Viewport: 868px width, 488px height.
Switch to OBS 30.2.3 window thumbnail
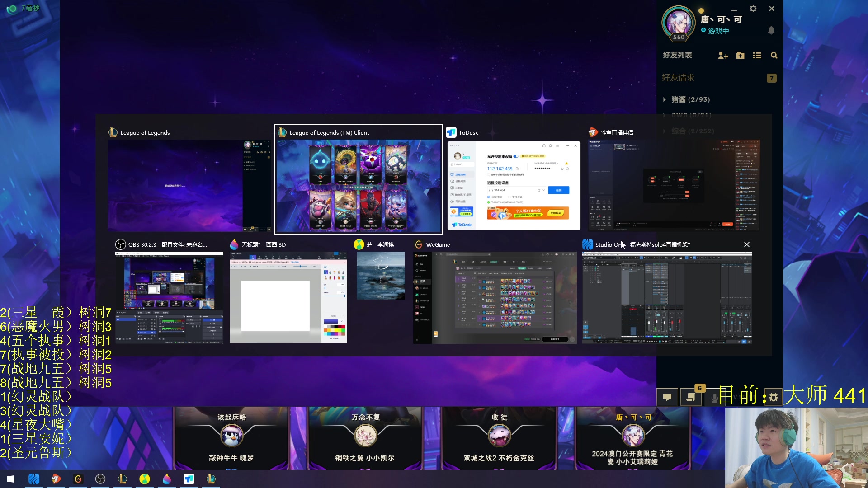169,298
